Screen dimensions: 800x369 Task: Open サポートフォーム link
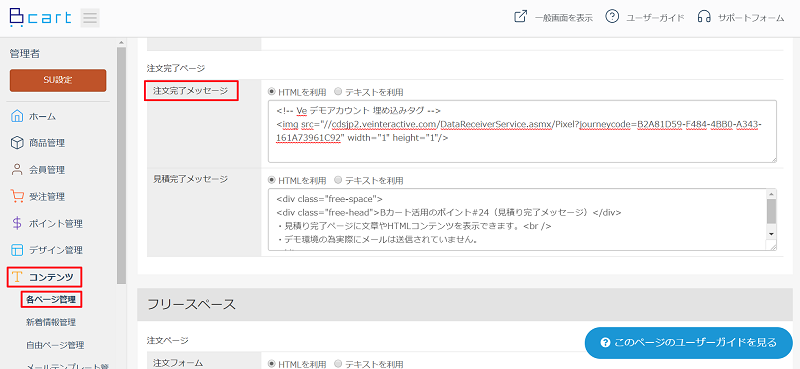point(751,18)
